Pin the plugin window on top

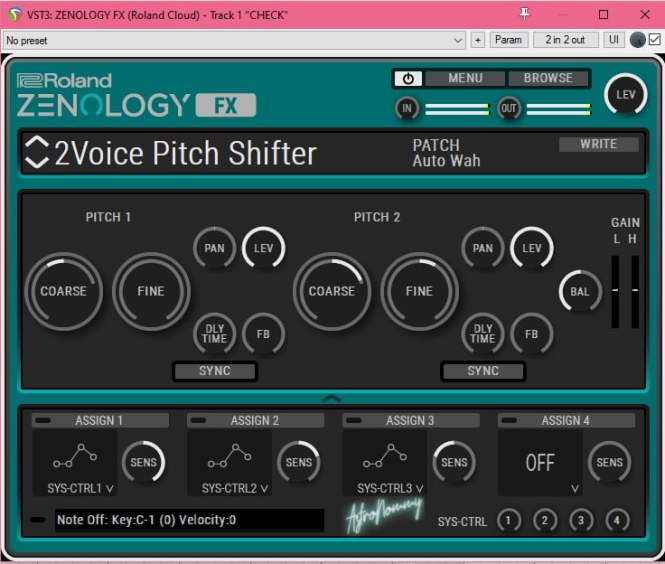(x=525, y=14)
